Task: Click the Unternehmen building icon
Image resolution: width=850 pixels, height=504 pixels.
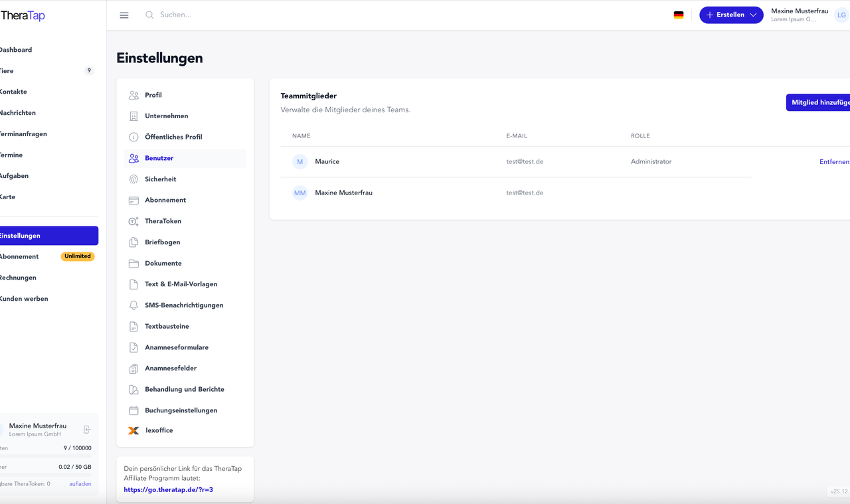Action: 133,116
